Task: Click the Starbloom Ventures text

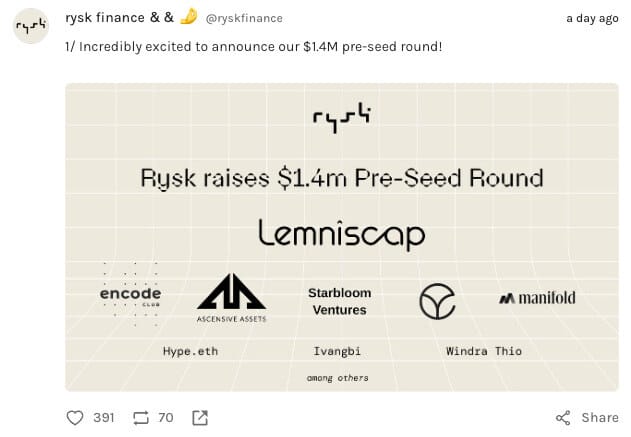Action: point(337,301)
